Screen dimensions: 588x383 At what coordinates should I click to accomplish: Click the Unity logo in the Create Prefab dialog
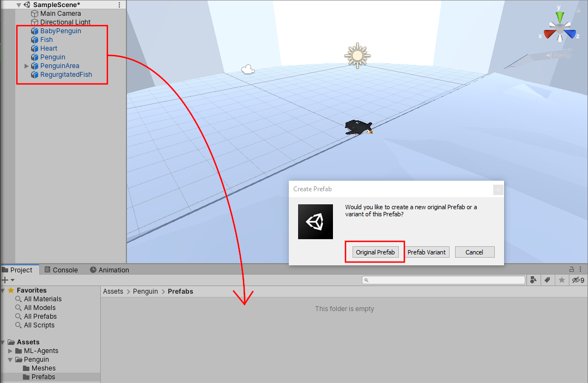tap(315, 221)
